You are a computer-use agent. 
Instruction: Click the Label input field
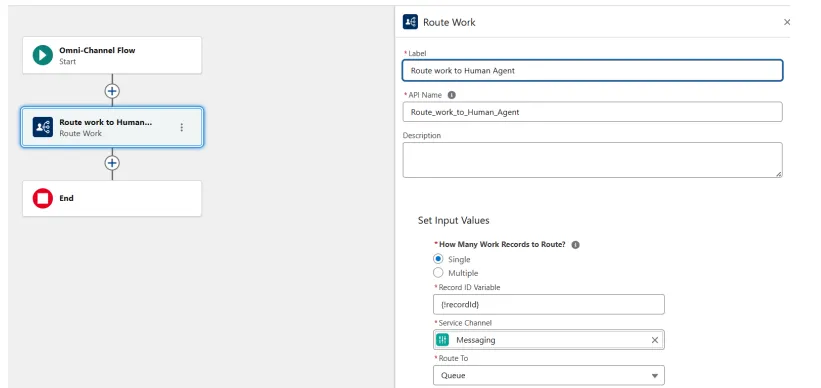click(x=592, y=71)
